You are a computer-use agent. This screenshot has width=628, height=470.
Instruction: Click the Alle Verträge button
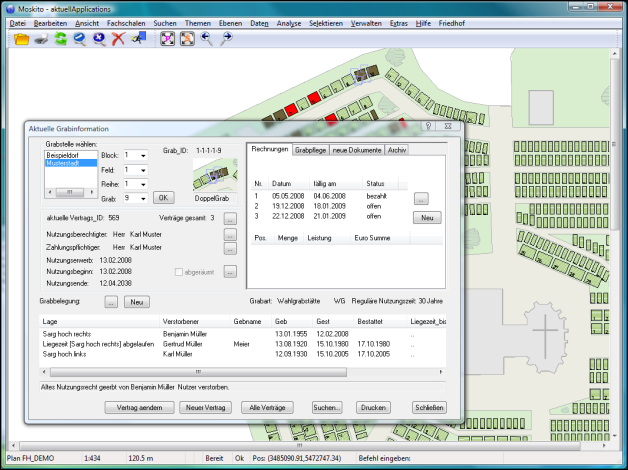(267, 408)
